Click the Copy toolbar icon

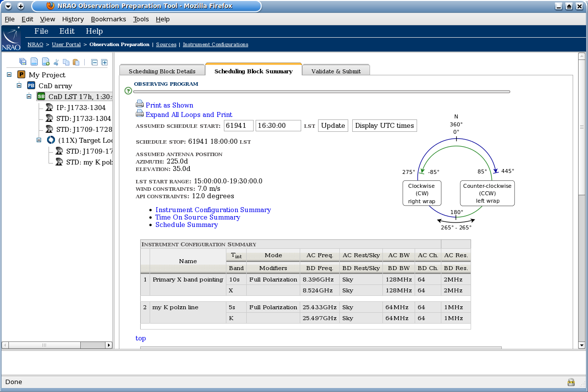(x=66, y=61)
